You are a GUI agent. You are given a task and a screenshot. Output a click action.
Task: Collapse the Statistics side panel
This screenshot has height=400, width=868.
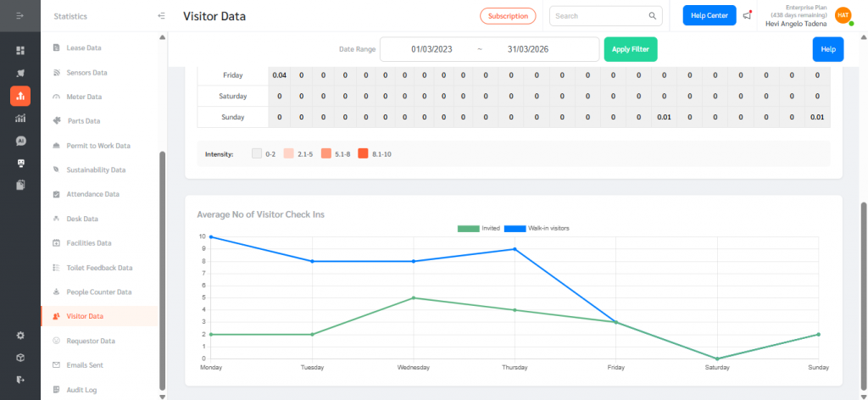click(161, 16)
